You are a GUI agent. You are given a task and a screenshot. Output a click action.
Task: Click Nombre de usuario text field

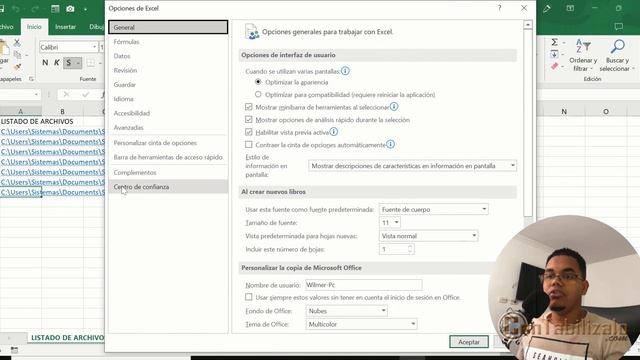[x=364, y=285]
